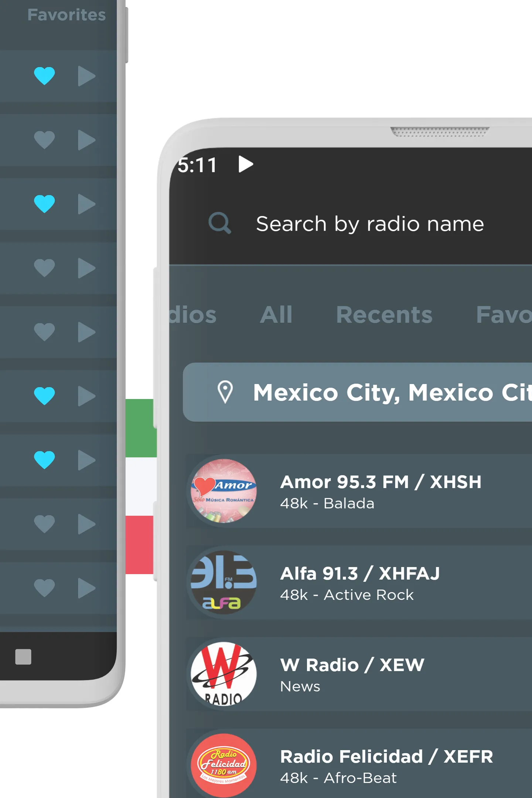Tap the Amor 95.3 FM station logo
The image size is (532, 798).
224,491
